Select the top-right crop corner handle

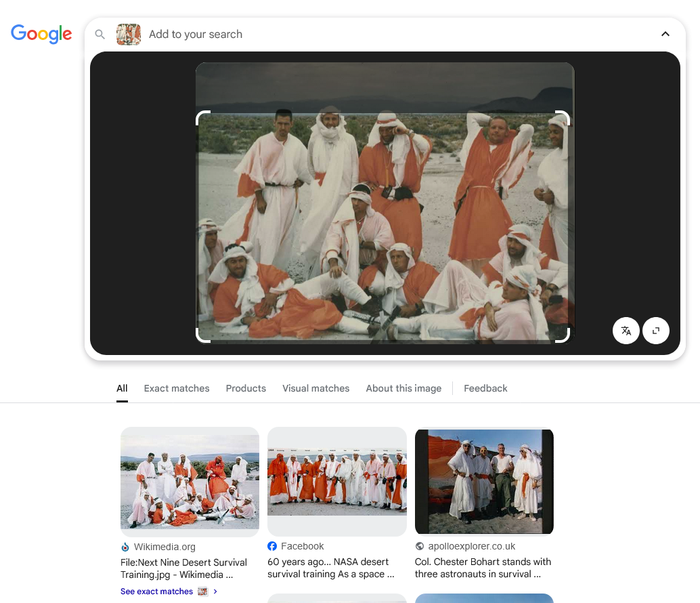coord(563,117)
